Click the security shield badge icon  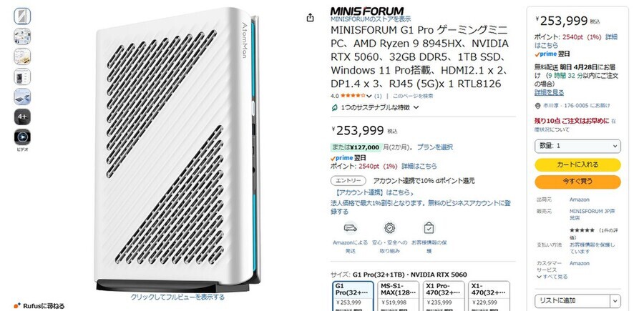(x=389, y=228)
